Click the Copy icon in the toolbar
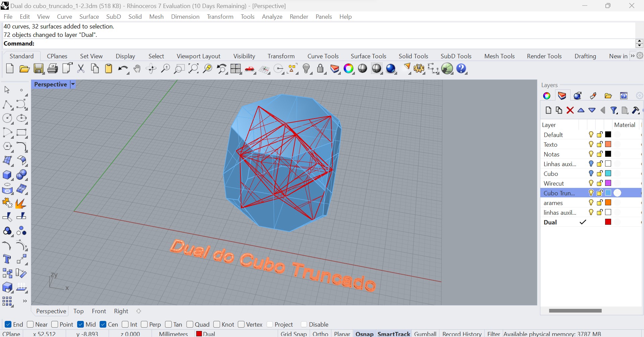Viewport: 644px width, 337px height. pyautogui.click(x=95, y=69)
